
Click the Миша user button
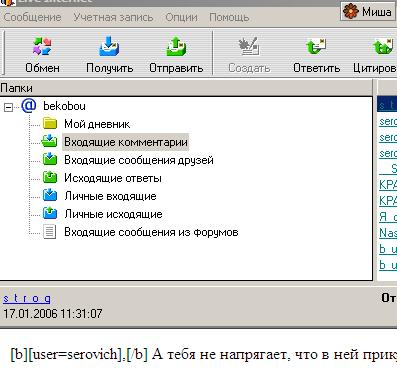(368, 11)
